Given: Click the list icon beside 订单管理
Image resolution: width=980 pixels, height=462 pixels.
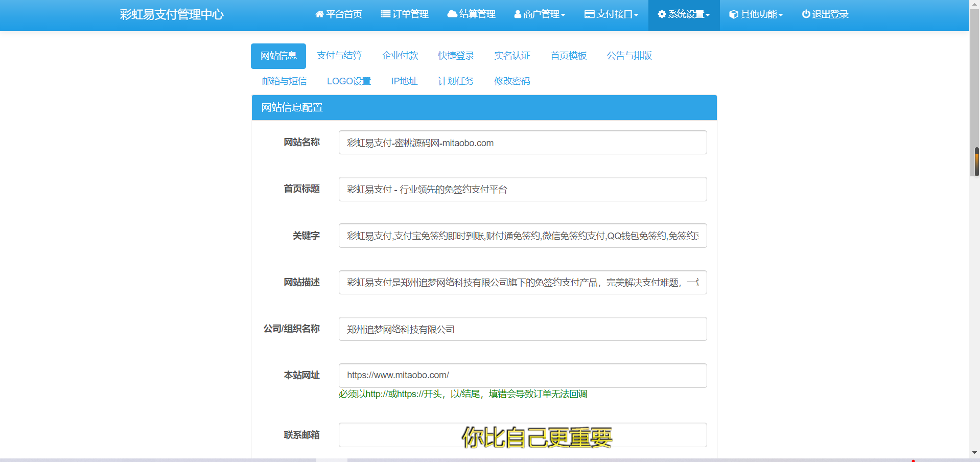Looking at the screenshot, I should (385, 14).
